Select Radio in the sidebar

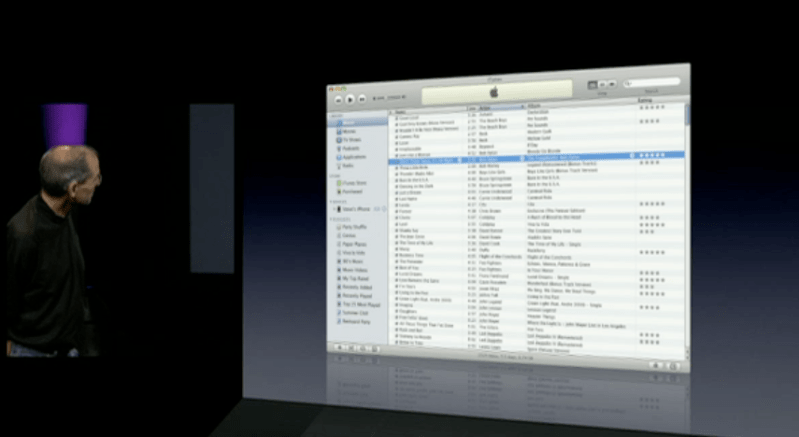(348, 167)
